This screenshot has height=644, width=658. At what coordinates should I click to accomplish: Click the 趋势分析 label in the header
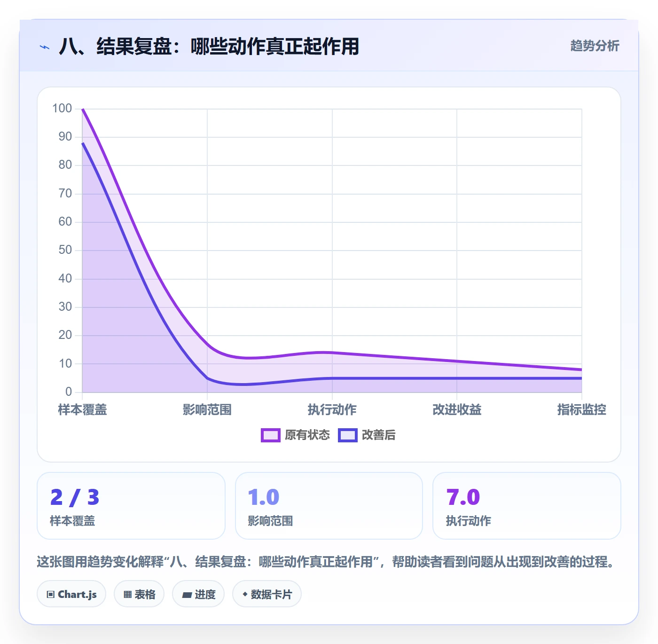tap(595, 46)
